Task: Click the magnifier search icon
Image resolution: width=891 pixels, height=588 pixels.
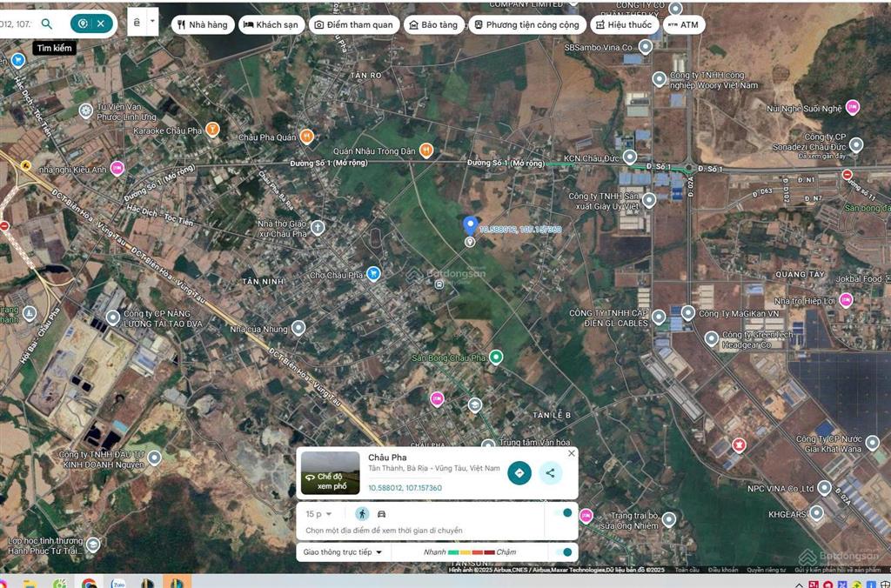Action: [47, 23]
